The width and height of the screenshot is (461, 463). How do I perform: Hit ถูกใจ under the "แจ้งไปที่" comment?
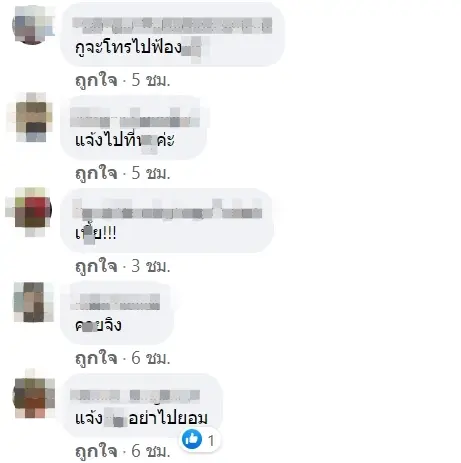pyautogui.click(x=96, y=173)
